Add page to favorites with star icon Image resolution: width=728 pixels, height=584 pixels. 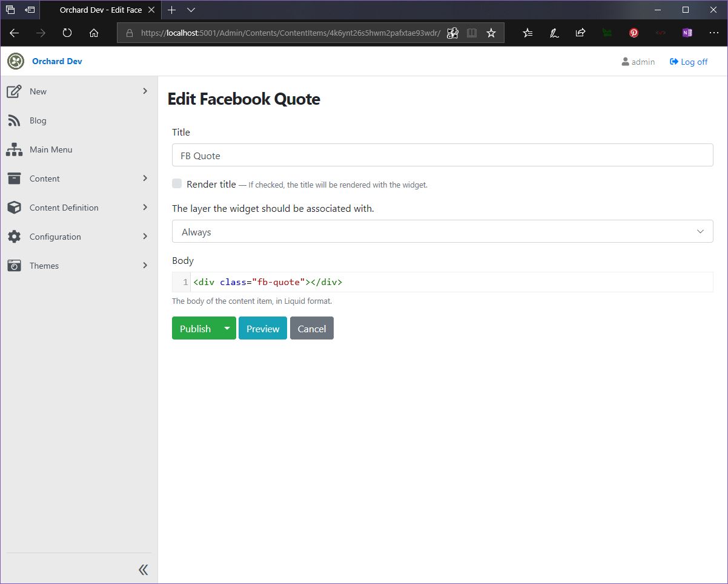[x=491, y=33]
